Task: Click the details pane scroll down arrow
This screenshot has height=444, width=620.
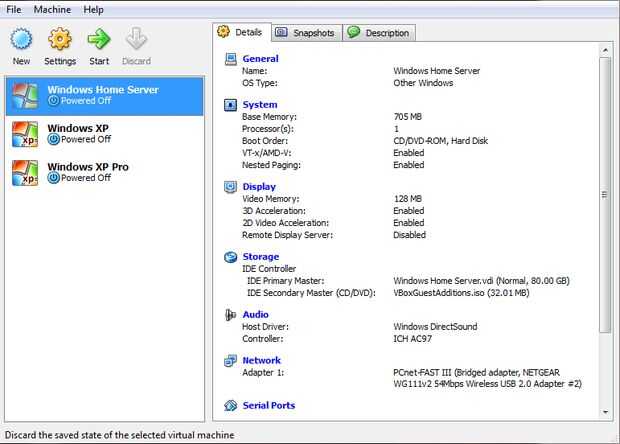Action: pyautogui.click(x=605, y=412)
